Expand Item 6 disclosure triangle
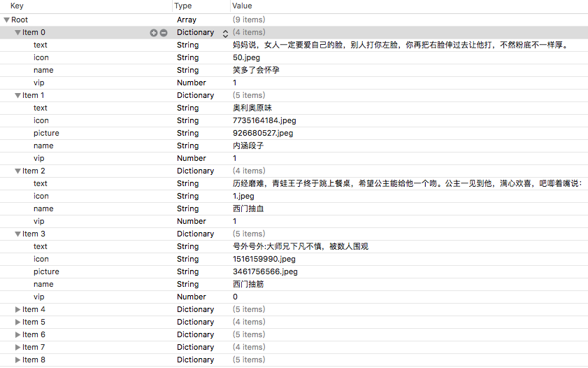The height and width of the screenshot is (368, 588). pyautogui.click(x=18, y=334)
